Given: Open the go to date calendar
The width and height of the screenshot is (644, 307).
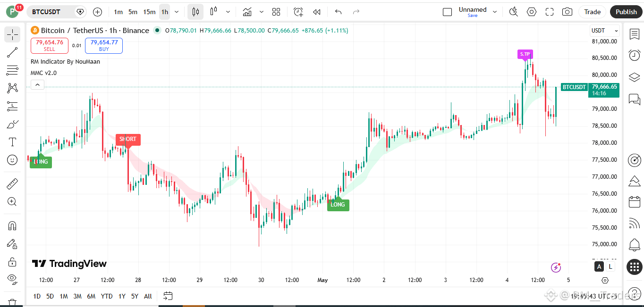Looking at the screenshot, I should (168, 296).
